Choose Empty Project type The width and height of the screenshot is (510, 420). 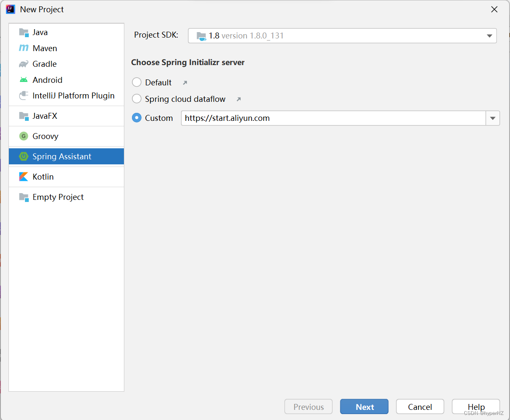[66, 197]
